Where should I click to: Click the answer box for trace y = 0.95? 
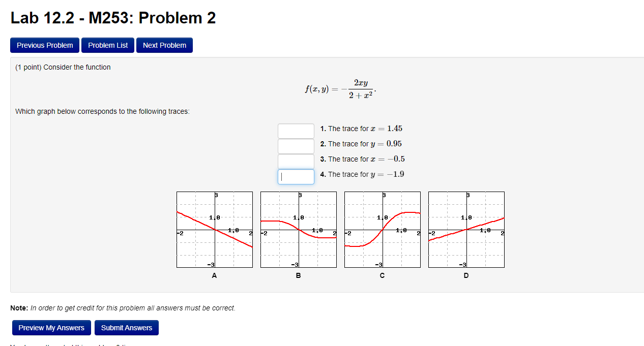pyautogui.click(x=296, y=146)
